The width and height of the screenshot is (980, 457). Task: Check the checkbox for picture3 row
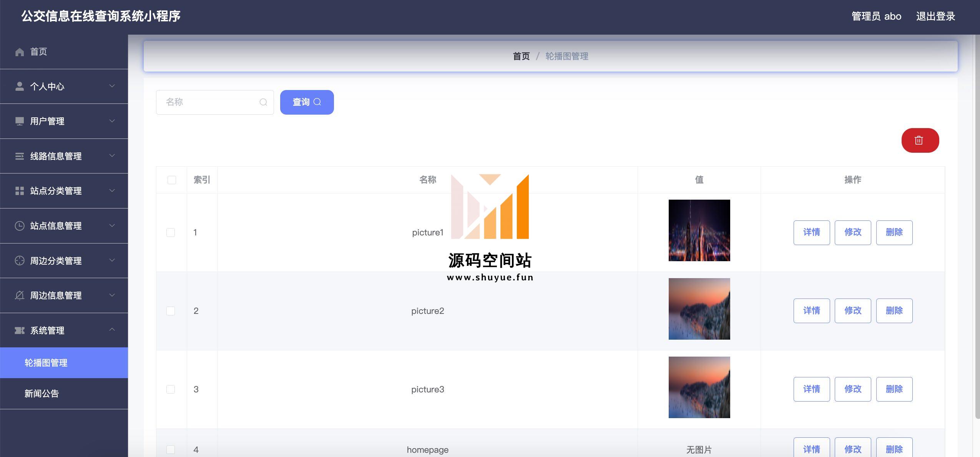click(171, 389)
